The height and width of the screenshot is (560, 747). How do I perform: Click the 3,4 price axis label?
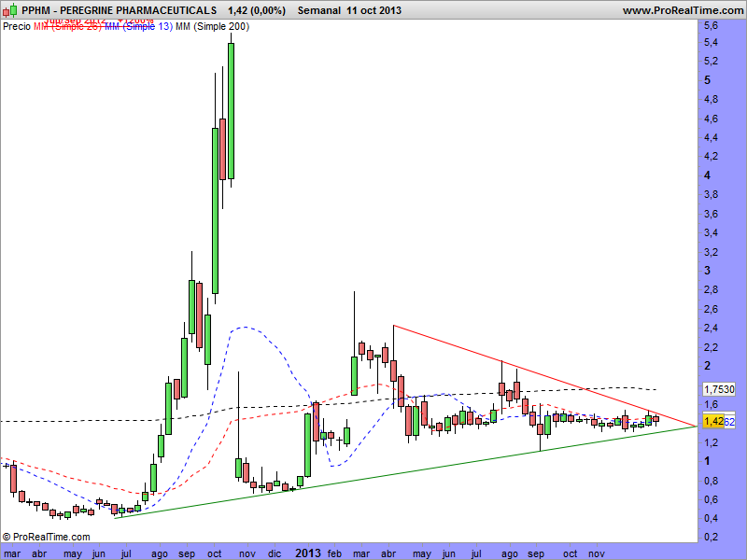pos(711,233)
